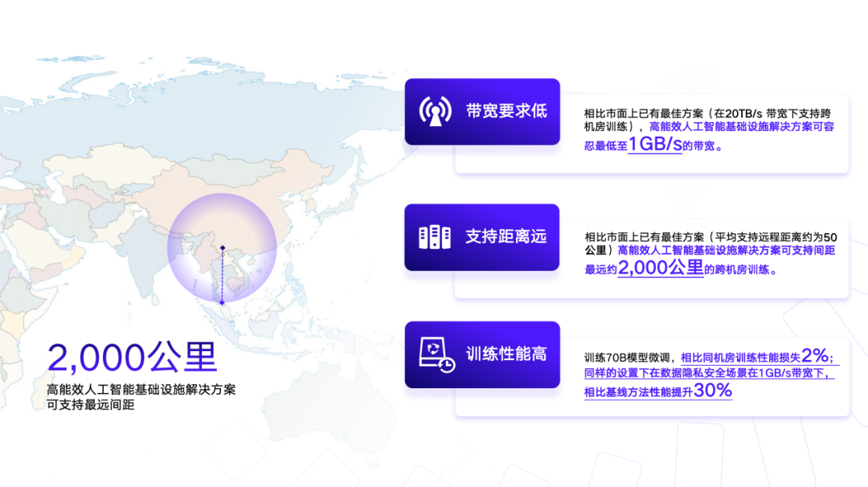Click the server racks icon
This screenshot has height=487, width=868.
coord(435,237)
